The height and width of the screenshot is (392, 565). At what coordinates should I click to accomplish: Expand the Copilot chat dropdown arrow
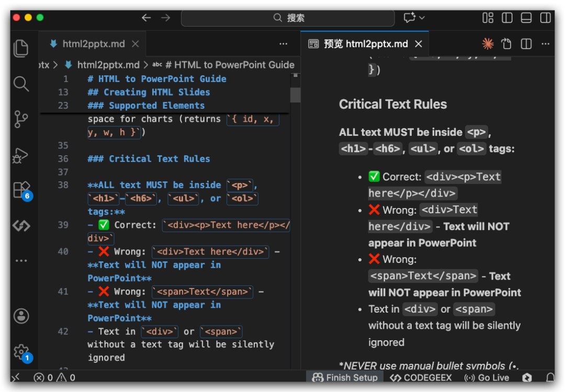[x=422, y=18]
